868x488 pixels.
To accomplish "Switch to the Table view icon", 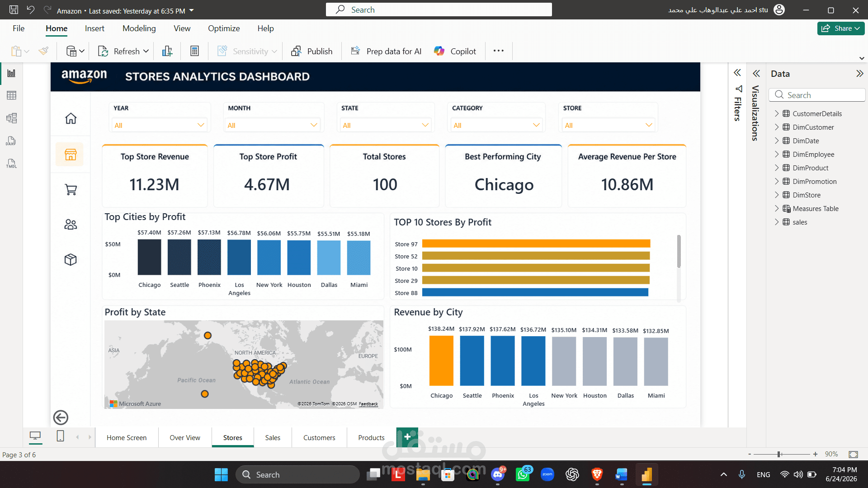I will click(11, 95).
